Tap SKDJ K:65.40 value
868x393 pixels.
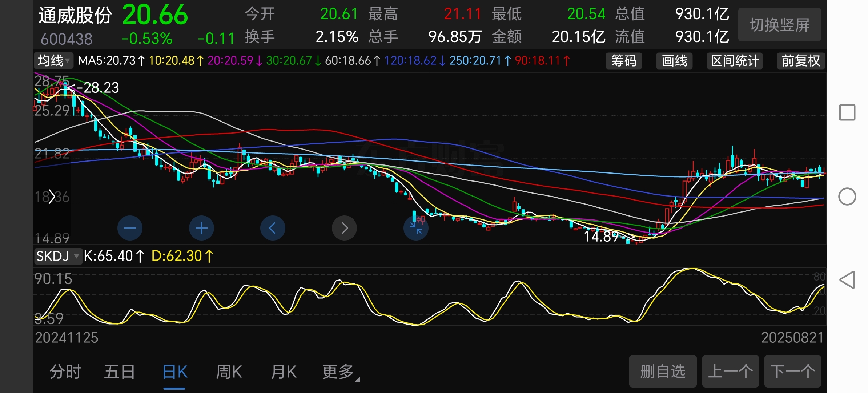pos(114,256)
